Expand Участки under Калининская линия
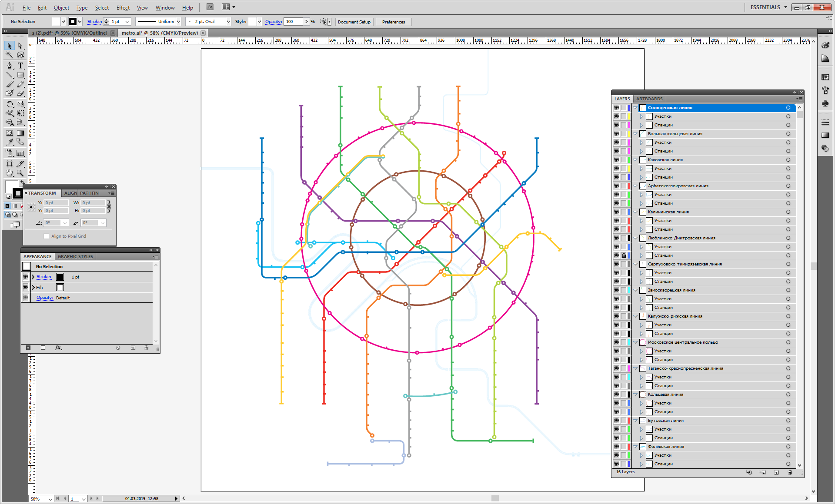 641,221
